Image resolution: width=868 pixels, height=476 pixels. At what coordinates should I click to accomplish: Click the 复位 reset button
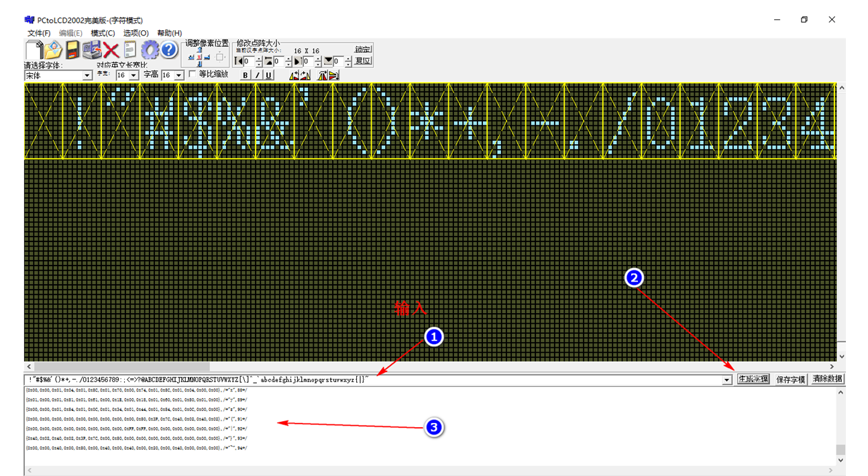(363, 60)
